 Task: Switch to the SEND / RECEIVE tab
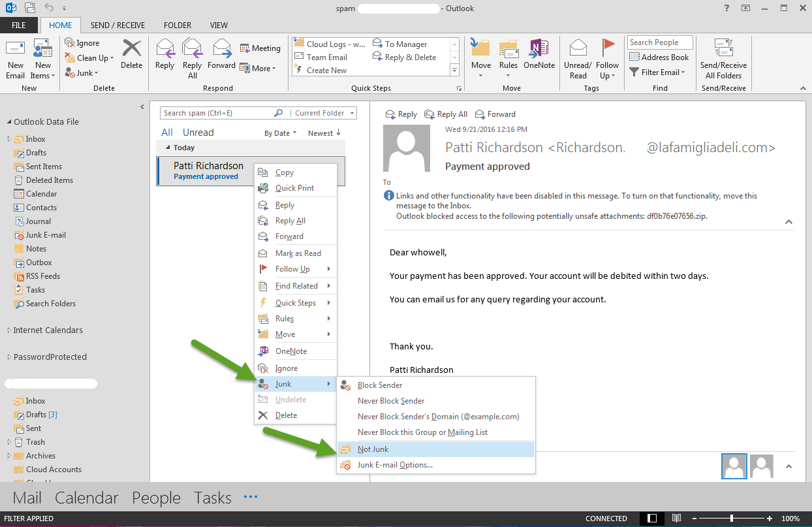tap(117, 25)
